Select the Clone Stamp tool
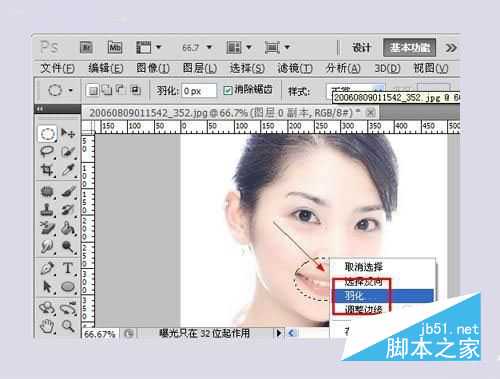Screen dimensions: 500x379 click(x=47, y=210)
